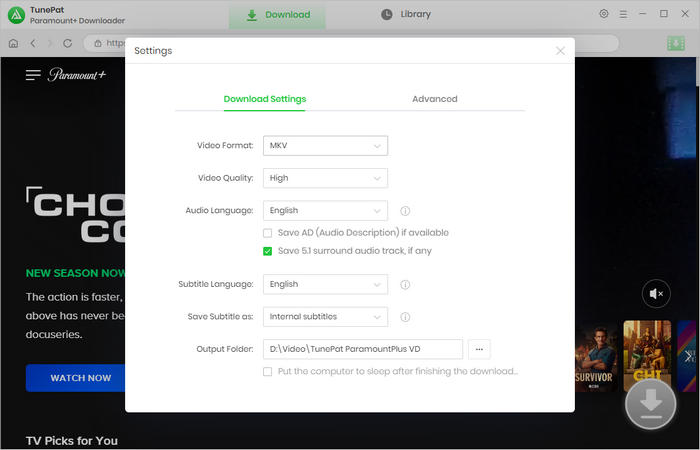Click the NEW SEASON NOW text
Viewport: 700px width, 450px height.
tap(75, 273)
